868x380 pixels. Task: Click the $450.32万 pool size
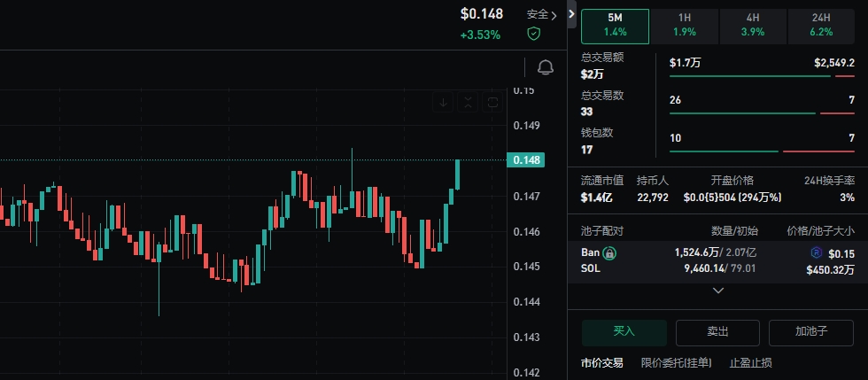830,270
